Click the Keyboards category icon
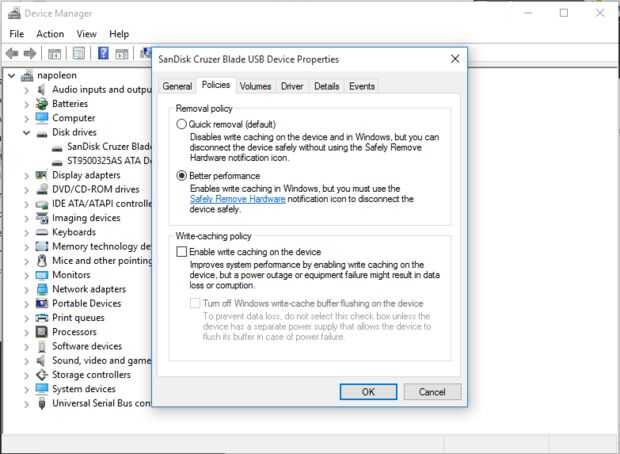Image resolution: width=620 pixels, height=454 pixels. [x=42, y=232]
